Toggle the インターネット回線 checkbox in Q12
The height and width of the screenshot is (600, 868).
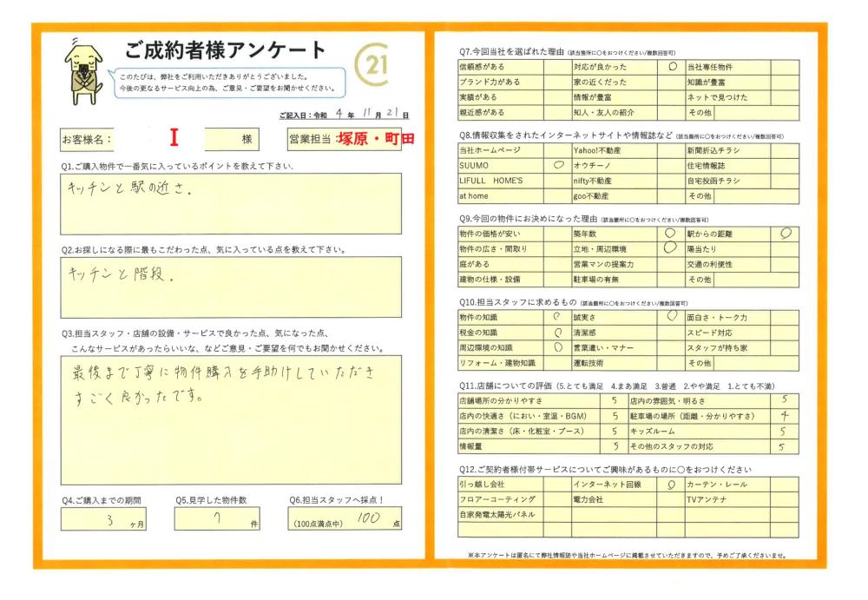click(670, 485)
